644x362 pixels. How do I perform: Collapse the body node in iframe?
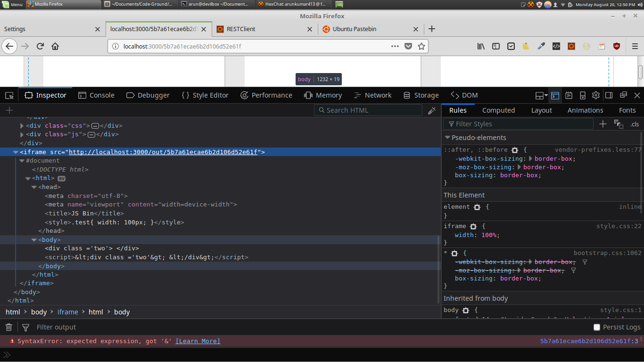click(34, 240)
